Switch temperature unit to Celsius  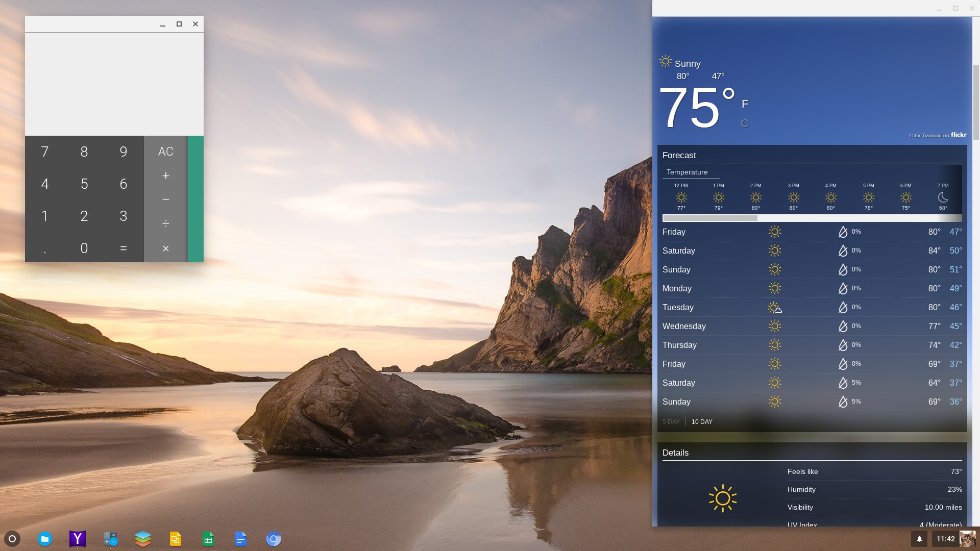(745, 123)
